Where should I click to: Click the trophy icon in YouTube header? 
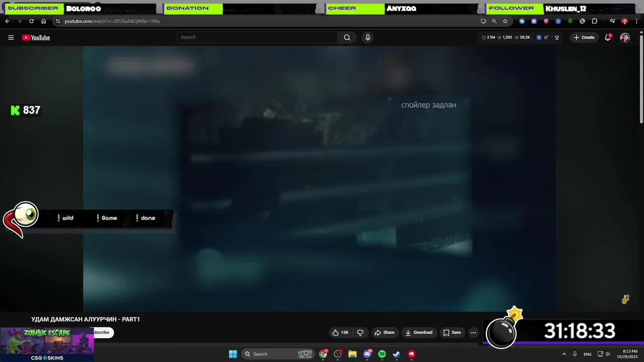click(x=557, y=37)
